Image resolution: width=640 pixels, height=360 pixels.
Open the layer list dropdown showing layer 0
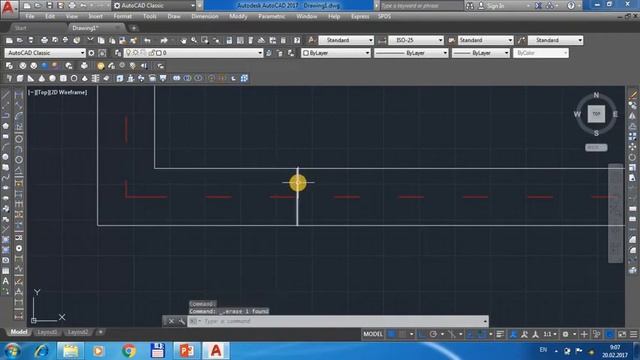(193, 53)
